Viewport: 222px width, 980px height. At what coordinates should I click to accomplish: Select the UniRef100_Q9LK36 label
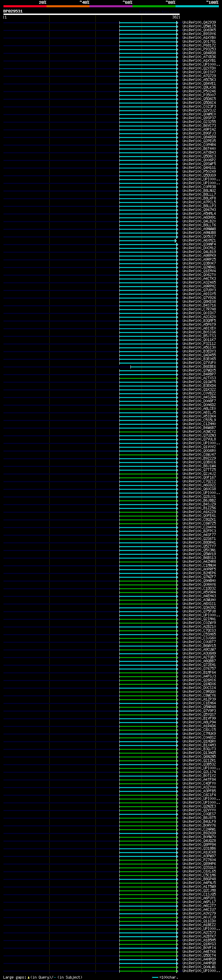(199, 88)
